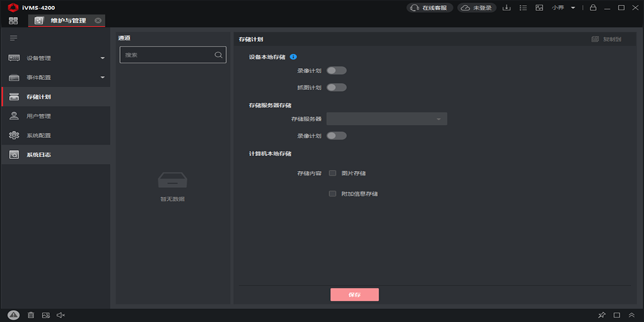
Task: Expand the 设备管理 arrow
Action: (x=103, y=58)
